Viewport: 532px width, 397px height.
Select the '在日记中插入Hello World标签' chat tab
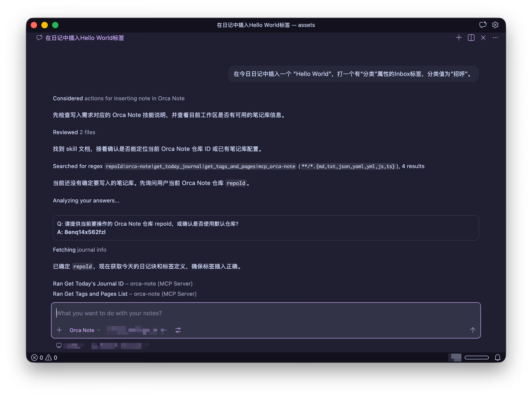tap(84, 38)
